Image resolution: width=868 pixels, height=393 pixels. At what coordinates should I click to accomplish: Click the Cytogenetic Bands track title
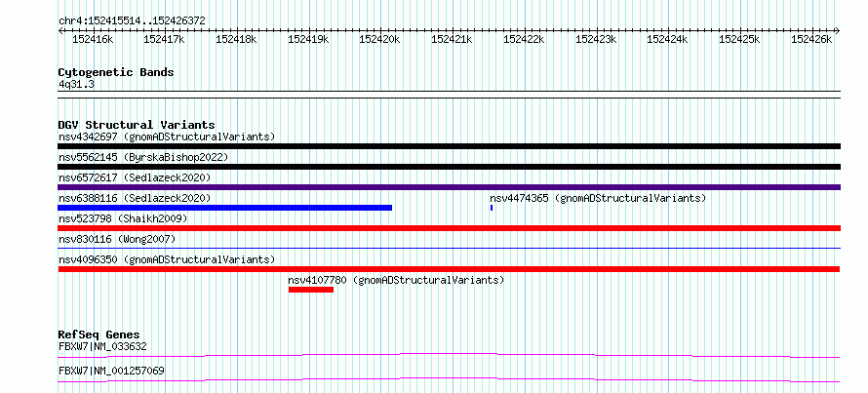(116, 72)
